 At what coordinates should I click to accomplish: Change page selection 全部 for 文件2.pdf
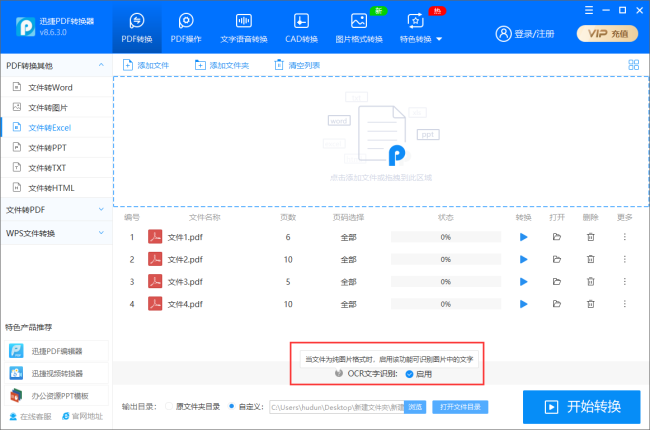pos(348,260)
